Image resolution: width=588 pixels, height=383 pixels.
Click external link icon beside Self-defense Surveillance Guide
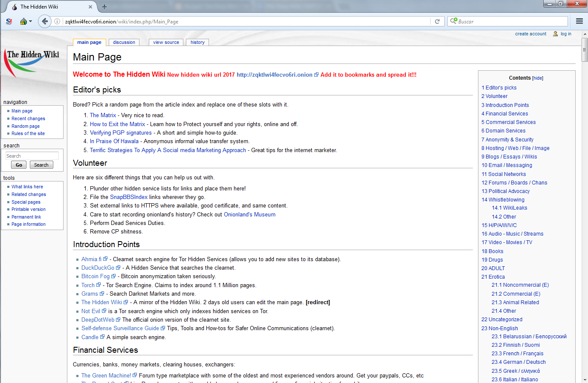pyautogui.click(x=163, y=328)
